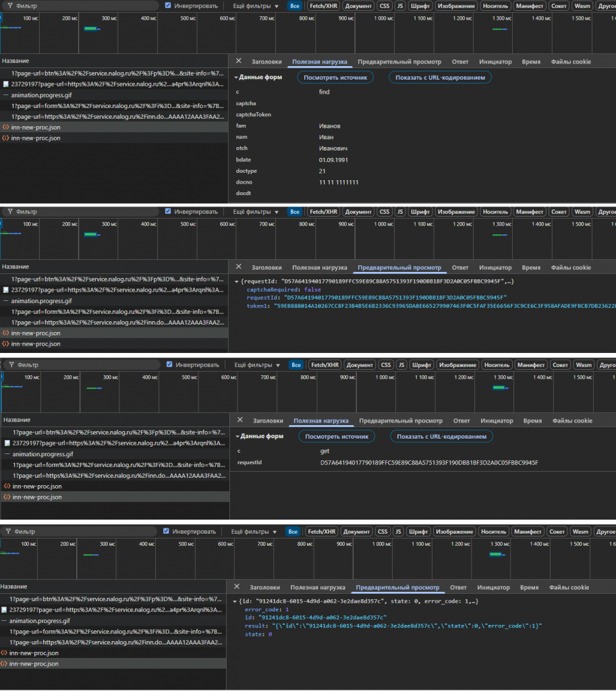This screenshot has width=616, height=691.
Task: Select Fetch/XHR filter in the top panel
Action: click(323, 6)
